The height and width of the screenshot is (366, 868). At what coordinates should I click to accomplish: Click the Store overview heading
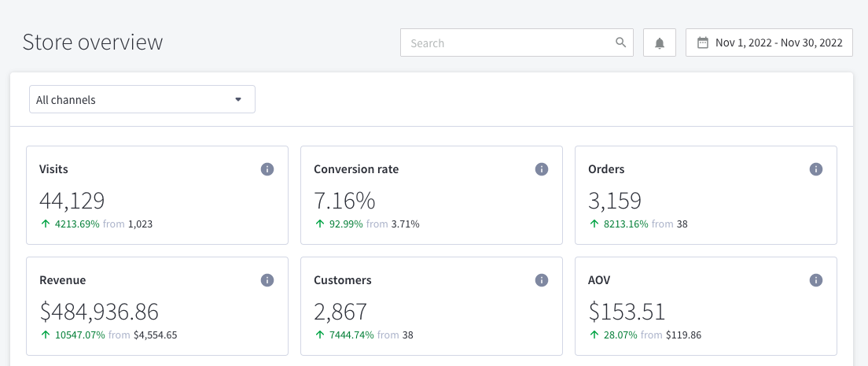[x=93, y=42]
